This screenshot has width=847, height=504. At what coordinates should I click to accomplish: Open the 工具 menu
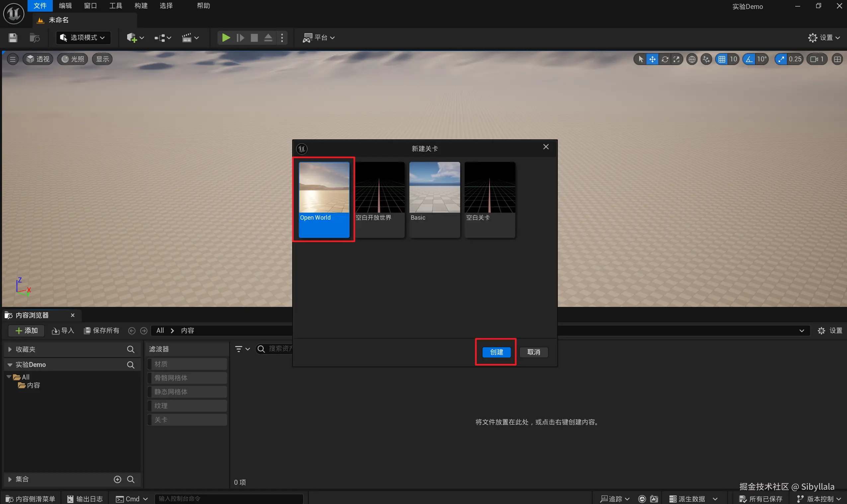116,6
